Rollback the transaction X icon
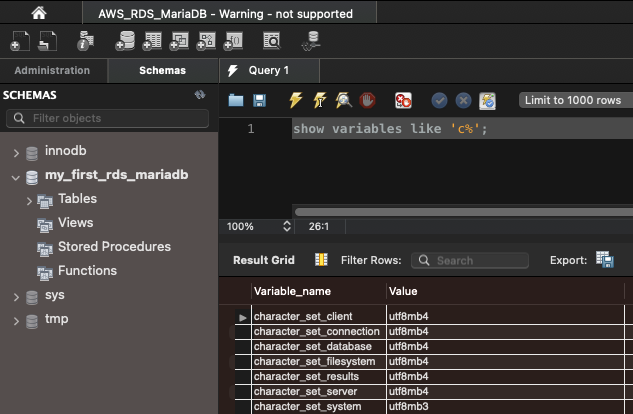Screen dimensions: 633x414 (463, 100)
